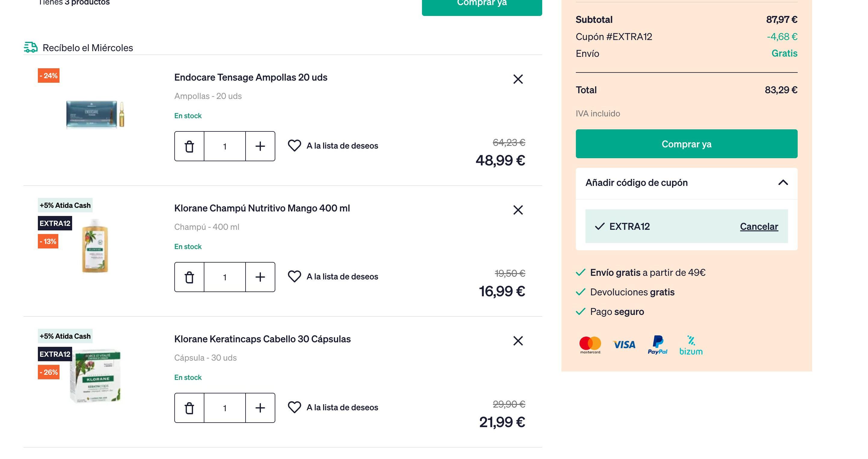Image resolution: width=868 pixels, height=459 pixels.
Task: Increase Klorane Champú quantity with plus
Action: 260,277
